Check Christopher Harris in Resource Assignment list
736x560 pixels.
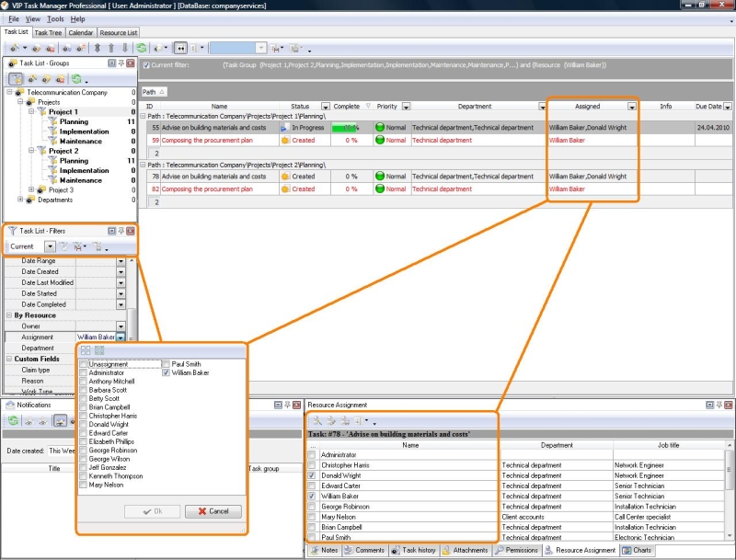(312, 465)
